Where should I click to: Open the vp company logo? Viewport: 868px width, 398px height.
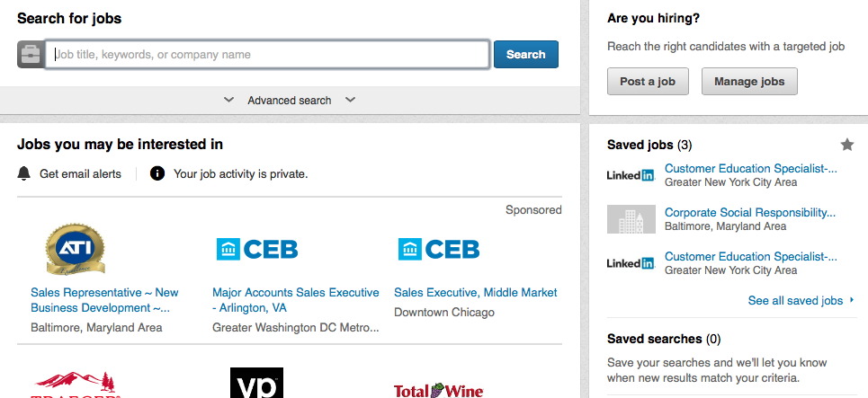click(x=257, y=383)
